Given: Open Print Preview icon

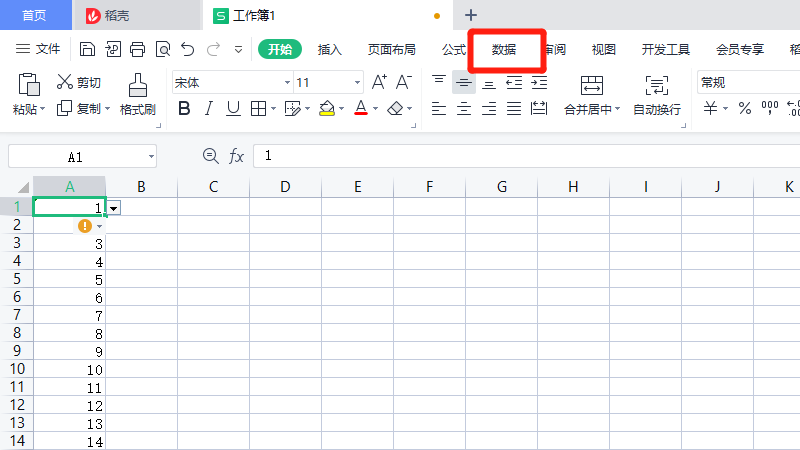Looking at the screenshot, I should (x=162, y=49).
